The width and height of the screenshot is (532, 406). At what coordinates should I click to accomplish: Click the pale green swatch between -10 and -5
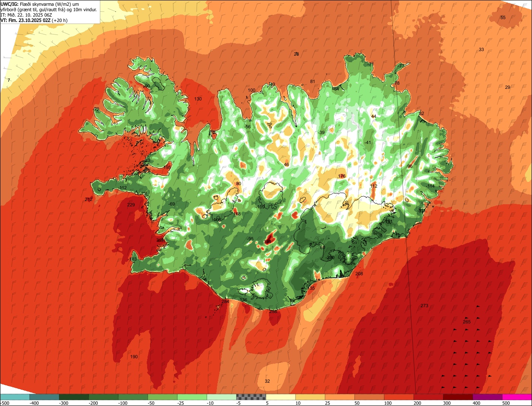point(222,397)
